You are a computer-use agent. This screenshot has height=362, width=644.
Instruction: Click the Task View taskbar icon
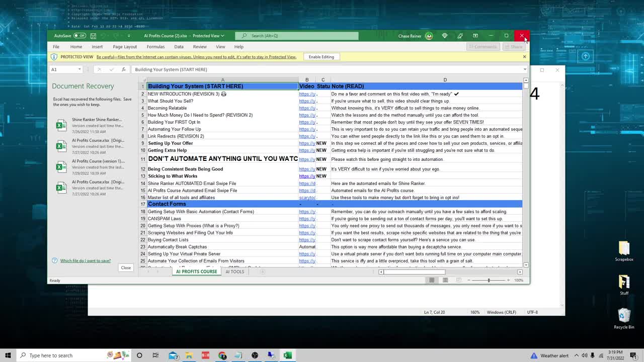(x=155, y=355)
